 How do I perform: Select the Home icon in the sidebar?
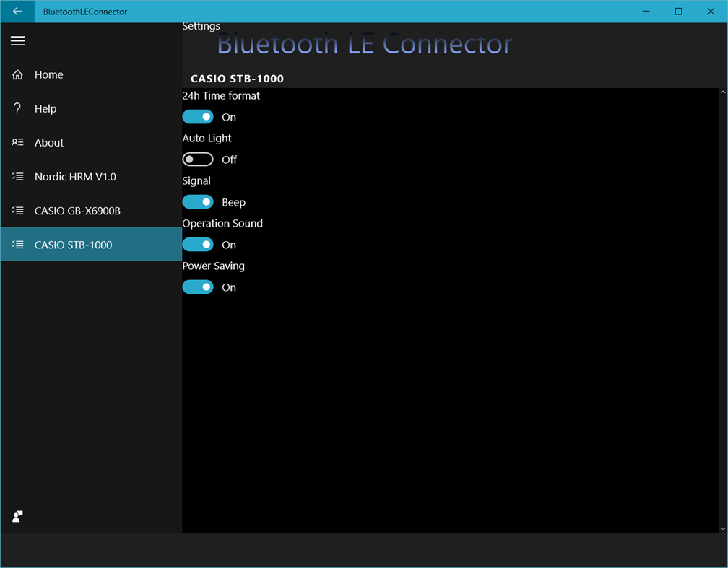(x=17, y=74)
